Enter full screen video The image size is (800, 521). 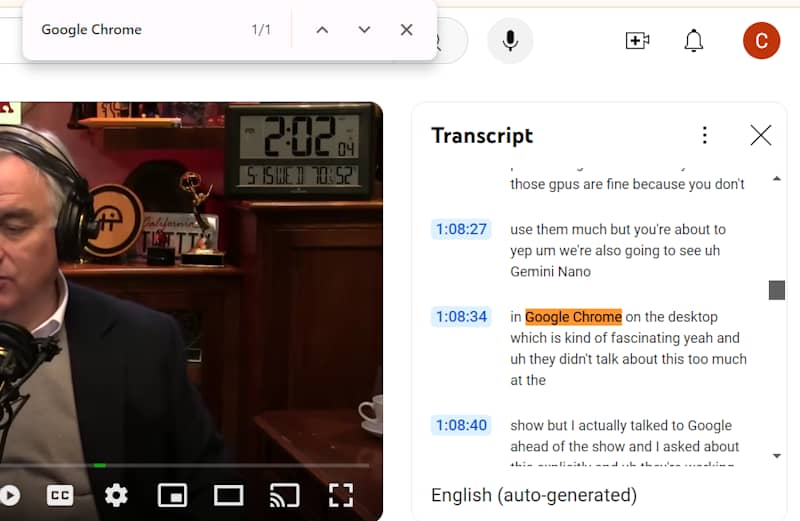pos(340,495)
